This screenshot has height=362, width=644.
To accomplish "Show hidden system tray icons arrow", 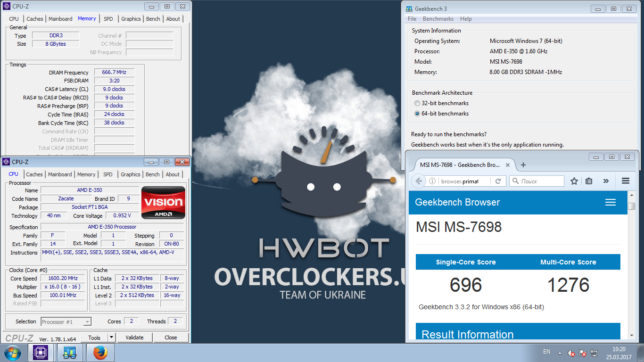I will (x=560, y=353).
